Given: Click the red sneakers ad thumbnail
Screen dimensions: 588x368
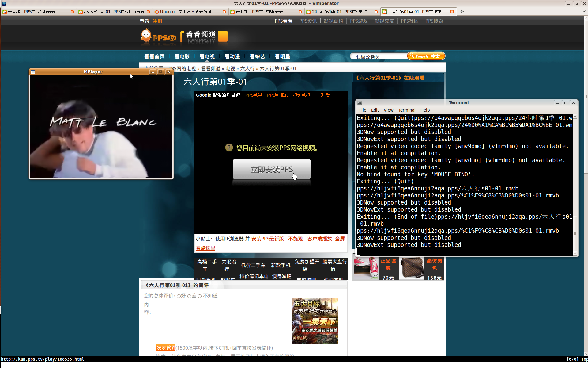Looking at the screenshot, I should tap(366, 268).
